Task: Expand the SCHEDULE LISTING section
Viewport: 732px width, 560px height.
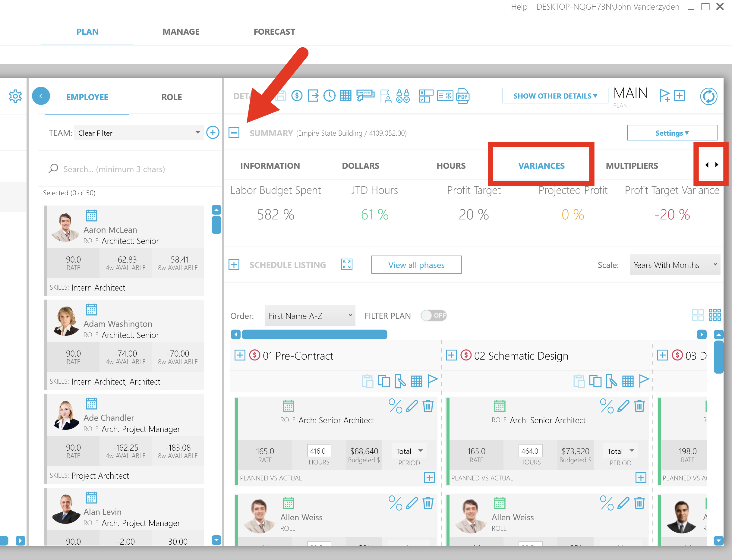Action: [234, 265]
